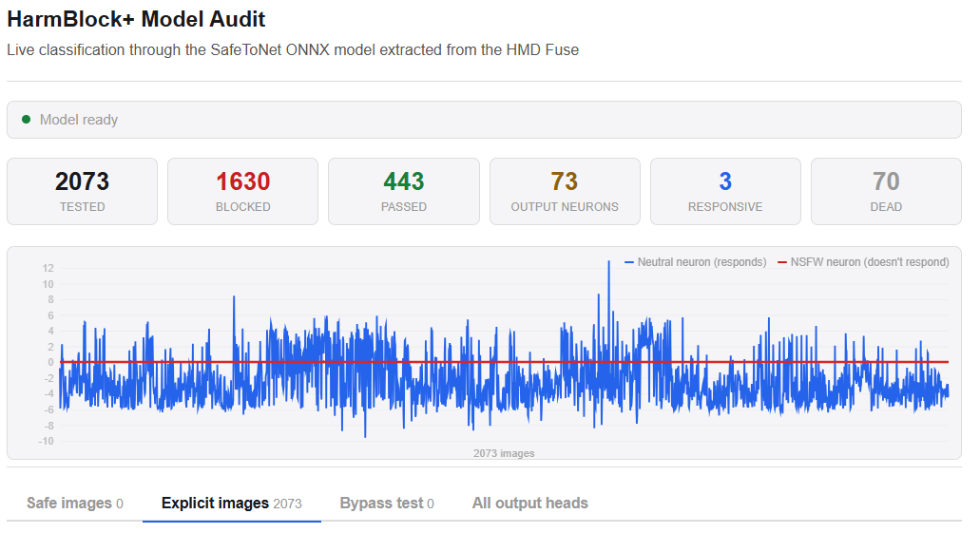Toggle the NSFW neuron (doesn't respond) legend entry
The height and width of the screenshot is (533, 980).
click(863, 262)
